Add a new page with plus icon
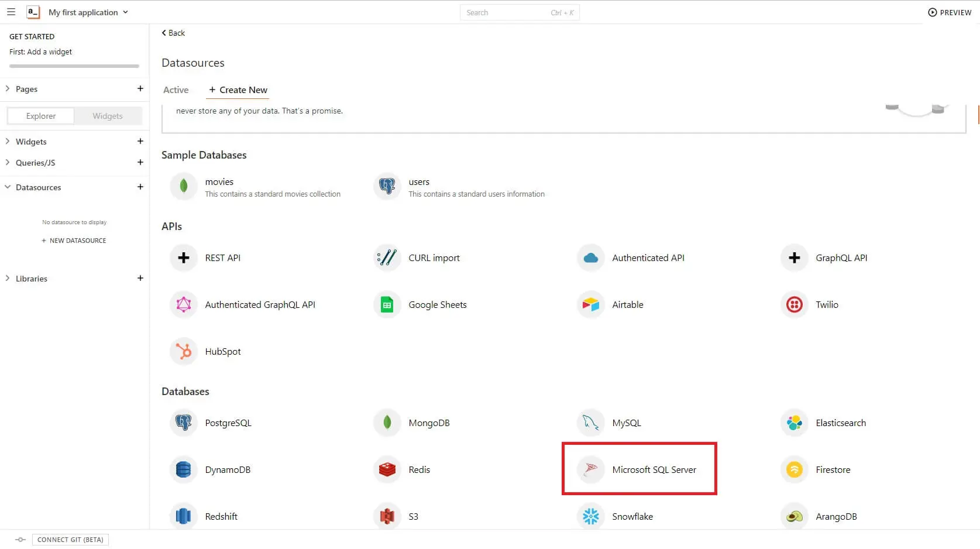This screenshot has width=980, height=549. tap(140, 88)
